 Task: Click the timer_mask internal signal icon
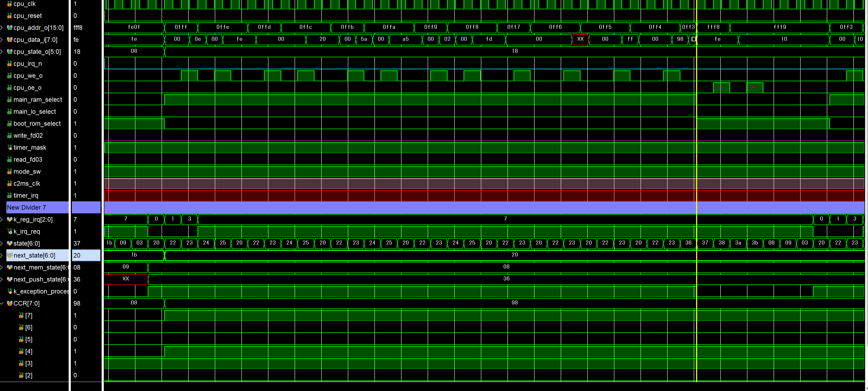pos(9,148)
